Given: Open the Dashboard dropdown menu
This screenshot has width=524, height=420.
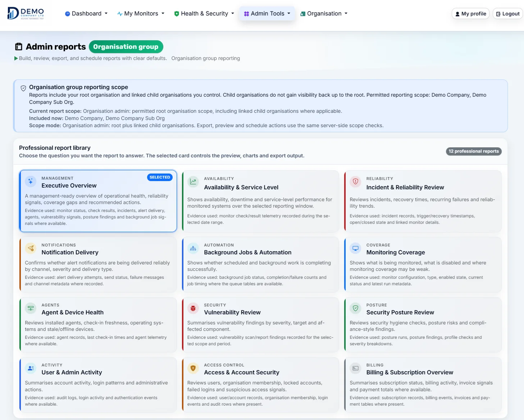Looking at the screenshot, I should [x=86, y=14].
